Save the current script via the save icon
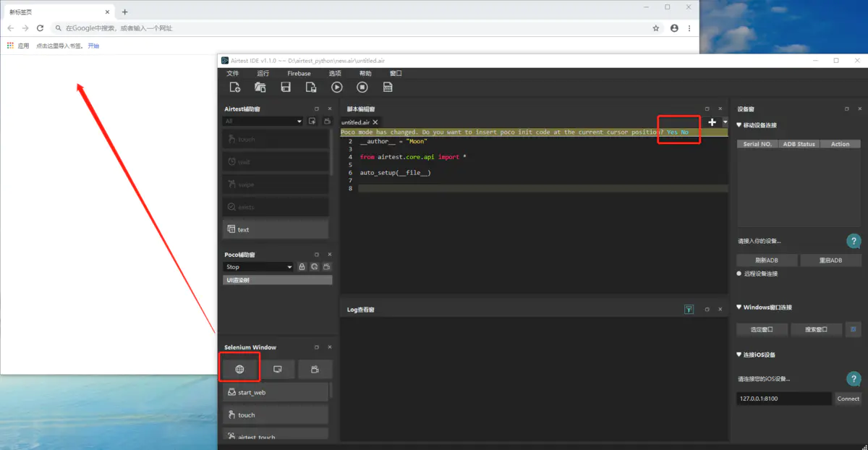Viewport: 868px width, 450px height. (285, 87)
